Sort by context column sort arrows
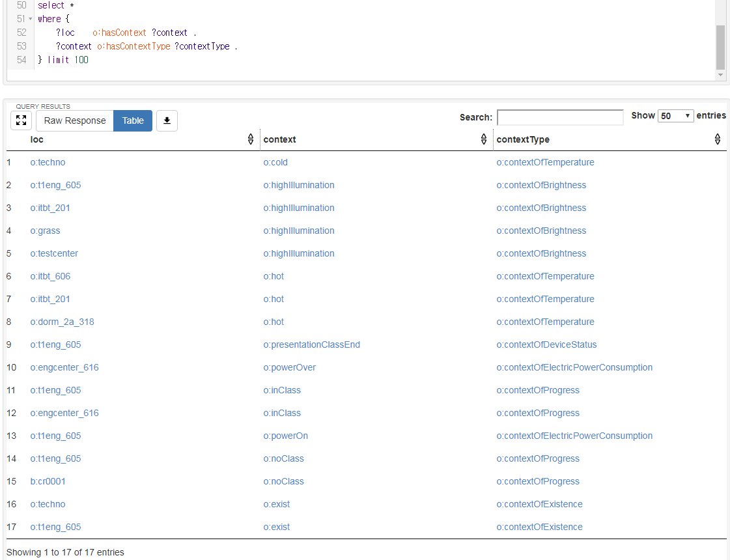 (x=484, y=139)
